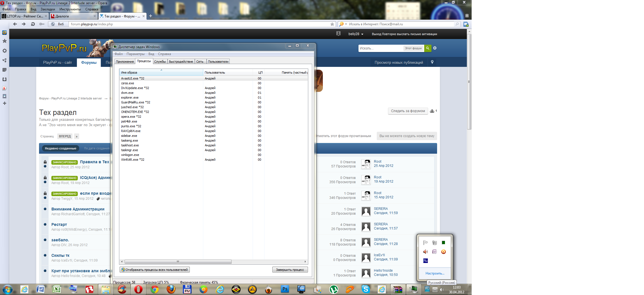Open the Файл menu in Task Manager
Viewport: 644px width, 295px height.
click(x=118, y=54)
